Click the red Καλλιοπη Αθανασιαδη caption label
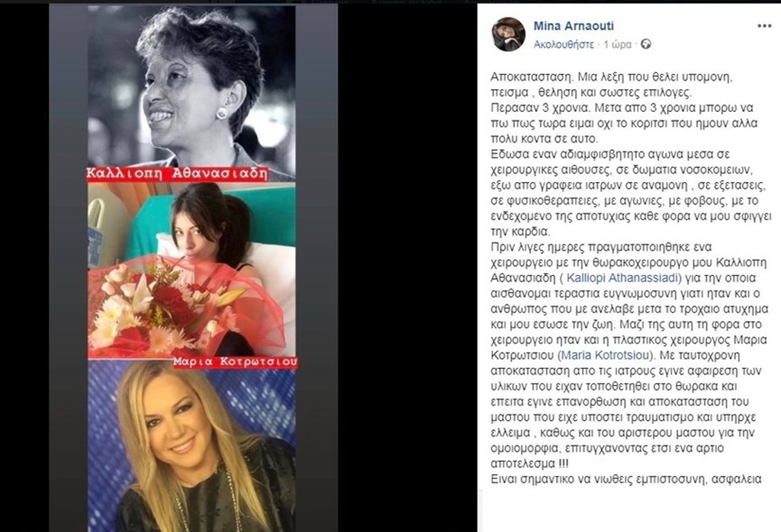Screen dimensions: 781x532 pos(177,174)
